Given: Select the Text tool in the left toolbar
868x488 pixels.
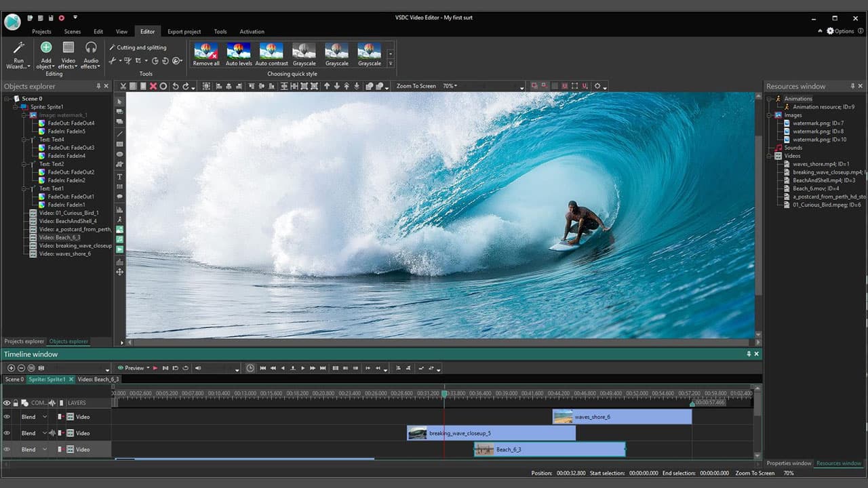Looking at the screenshot, I should [x=119, y=176].
